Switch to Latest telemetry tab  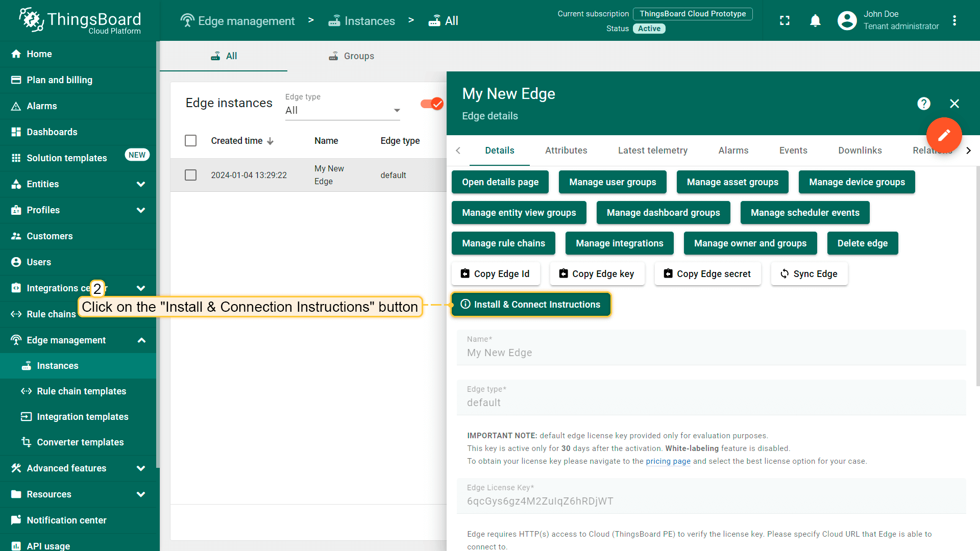[x=652, y=151]
